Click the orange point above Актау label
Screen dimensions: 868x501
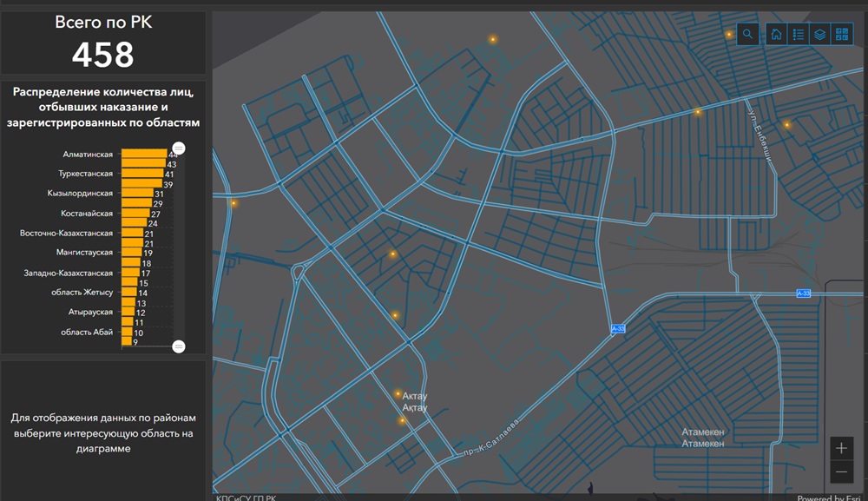click(x=398, y=393)
